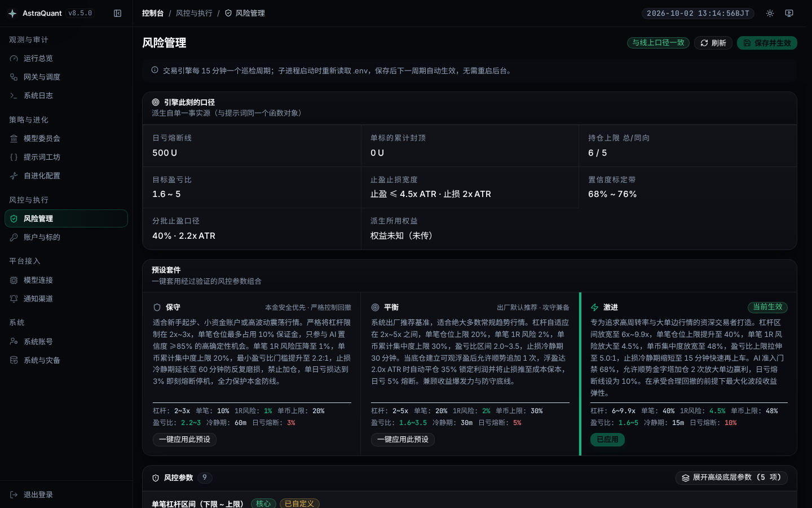Click the building icon beside 模型委员会
The image size is (812, 508).
[x=14, y=138]
